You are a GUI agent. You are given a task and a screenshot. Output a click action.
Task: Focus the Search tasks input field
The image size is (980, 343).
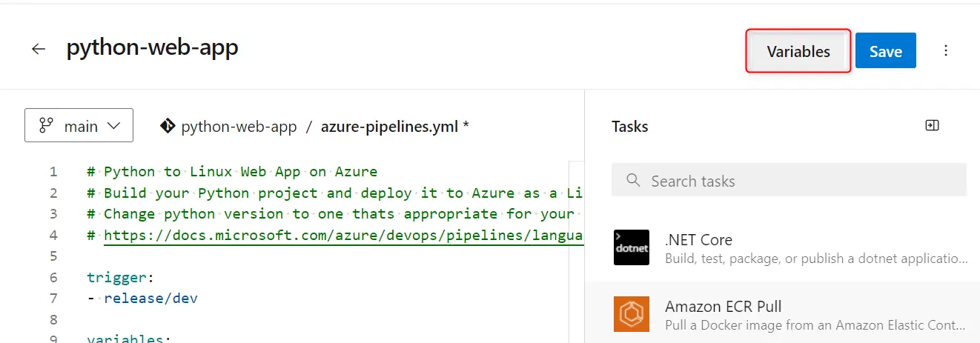(789, 180)
